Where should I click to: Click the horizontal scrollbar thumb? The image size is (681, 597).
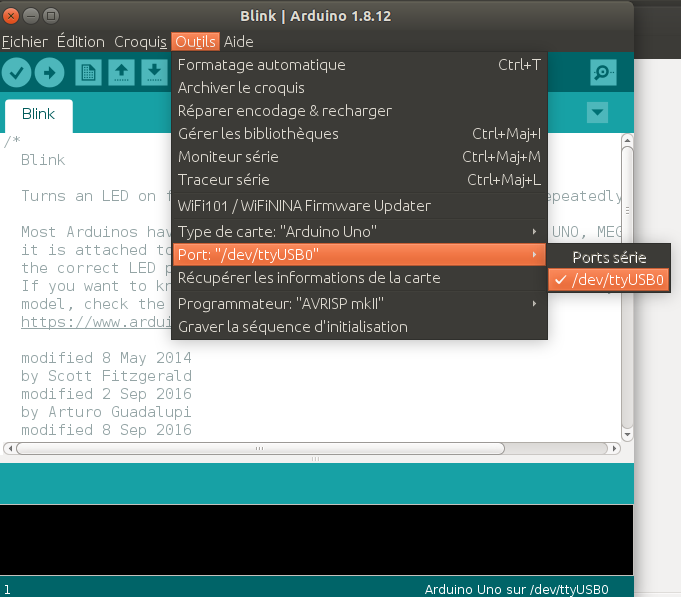pos(260,448)
